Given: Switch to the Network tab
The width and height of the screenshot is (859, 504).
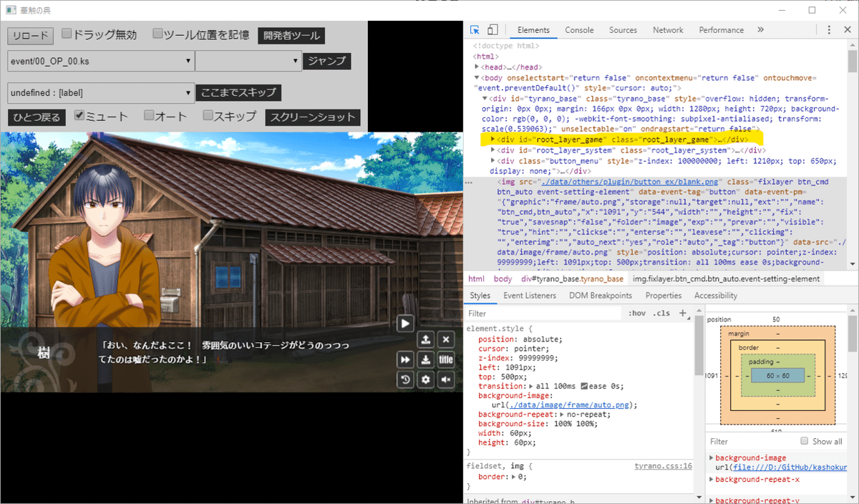Looking at the screenshot, I should [x=668, y=30].
